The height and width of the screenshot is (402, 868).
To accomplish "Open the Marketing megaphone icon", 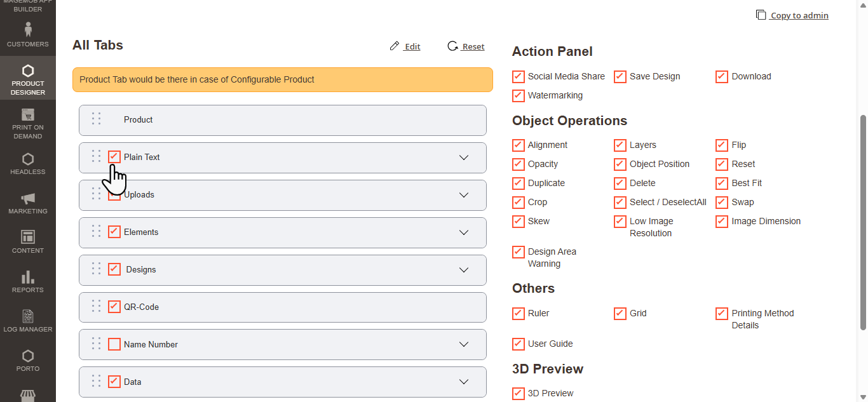I will (x=28, y=198).
